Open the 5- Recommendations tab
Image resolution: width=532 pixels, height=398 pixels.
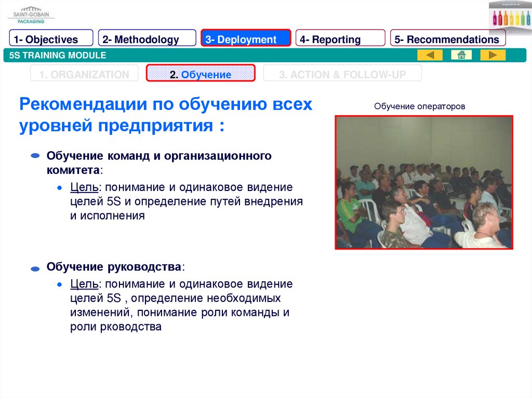click(447, 39)
